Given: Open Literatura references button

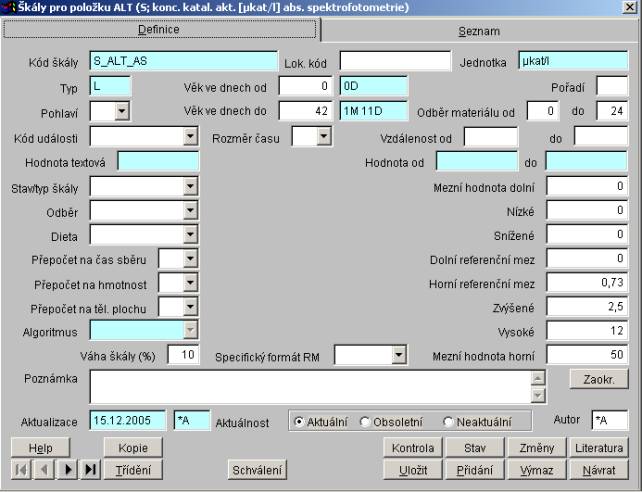Looking at the screenshot, I should pyautogui.click(x=600, y=447).
